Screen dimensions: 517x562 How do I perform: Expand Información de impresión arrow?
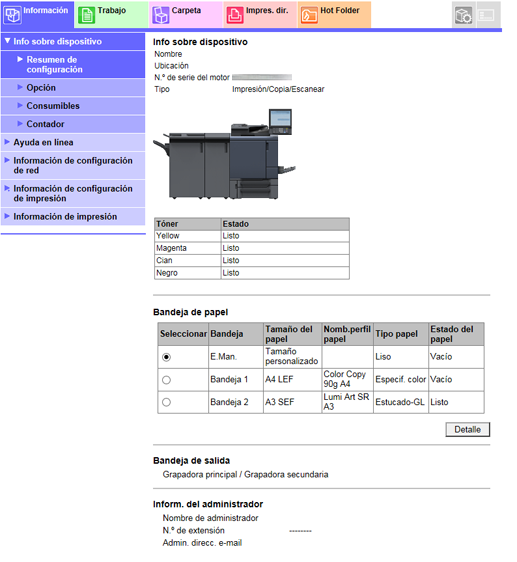tap(7, 216)
